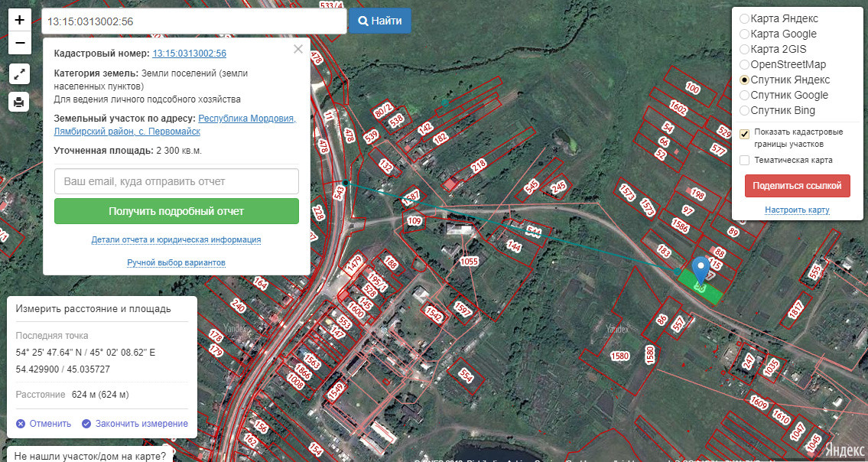Uncheck Показать кадастровые границы участков
The image size is (868, 462).
744,134
